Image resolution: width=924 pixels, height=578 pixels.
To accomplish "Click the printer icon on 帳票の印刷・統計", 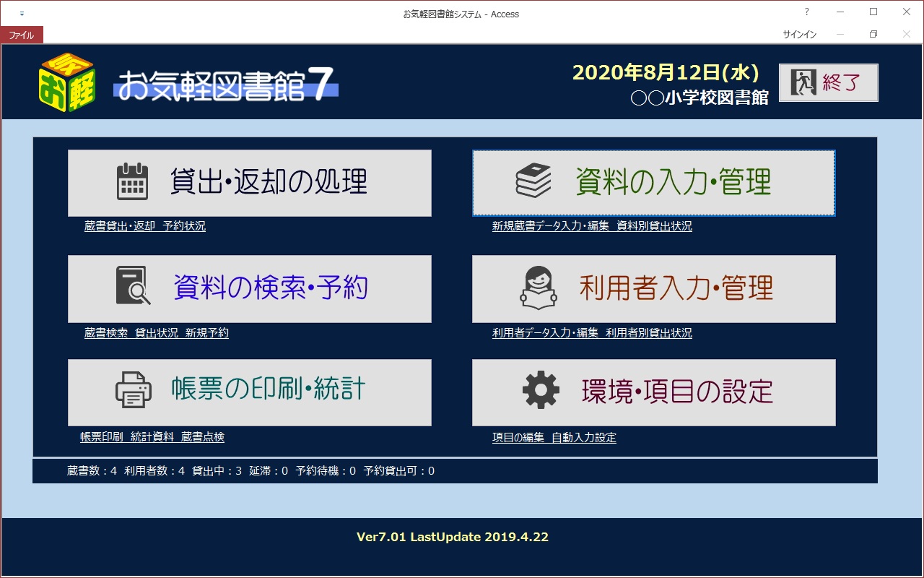I will (133, 391).
